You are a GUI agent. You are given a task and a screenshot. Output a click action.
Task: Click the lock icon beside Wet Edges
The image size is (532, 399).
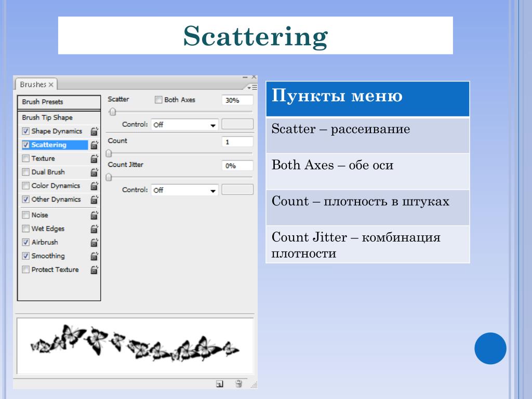pyautogui.click(x=94, y=229)
